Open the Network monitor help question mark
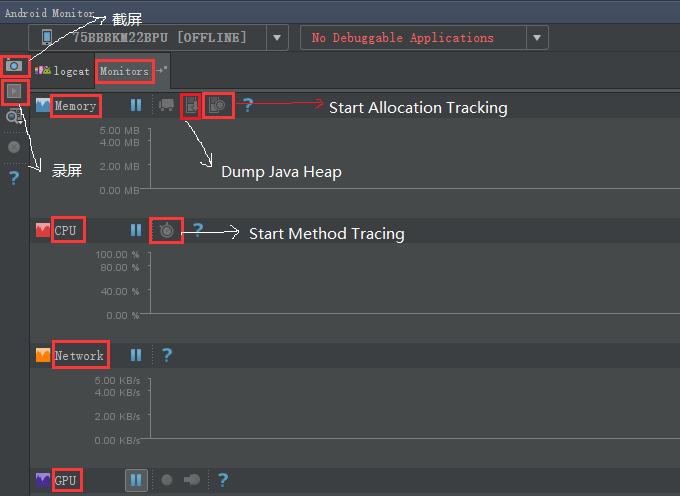The width and height of the screenshot is (680, 496). (x=167, y=355)
